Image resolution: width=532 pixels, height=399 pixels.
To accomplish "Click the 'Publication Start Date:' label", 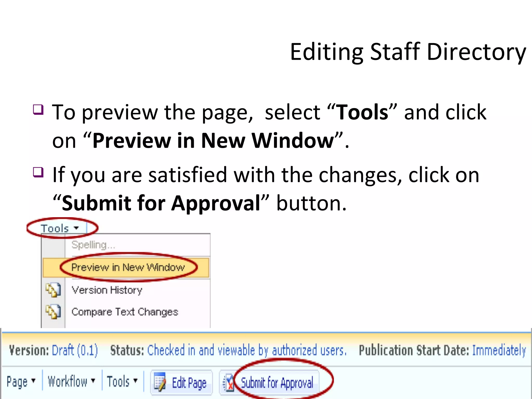I will [414, 350].
